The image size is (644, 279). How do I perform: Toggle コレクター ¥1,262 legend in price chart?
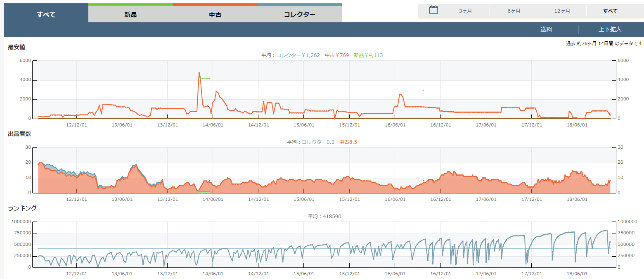pos(298,55)
